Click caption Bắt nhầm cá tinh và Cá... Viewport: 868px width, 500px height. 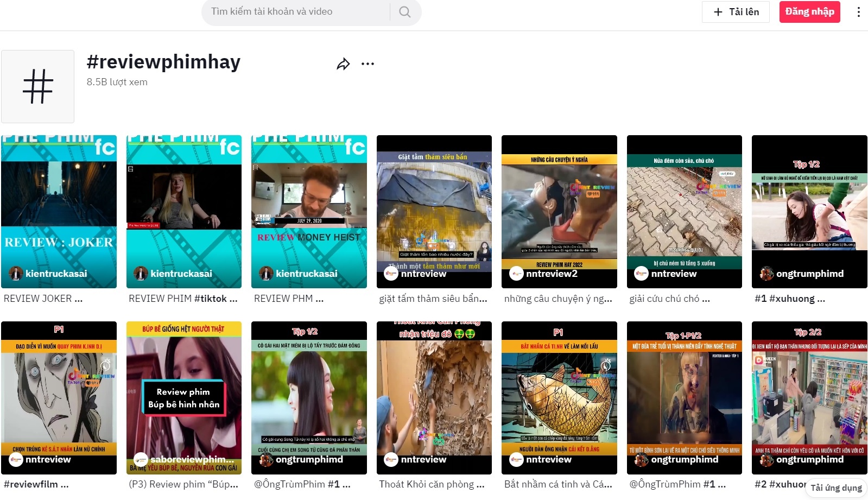tap(558, 484)
